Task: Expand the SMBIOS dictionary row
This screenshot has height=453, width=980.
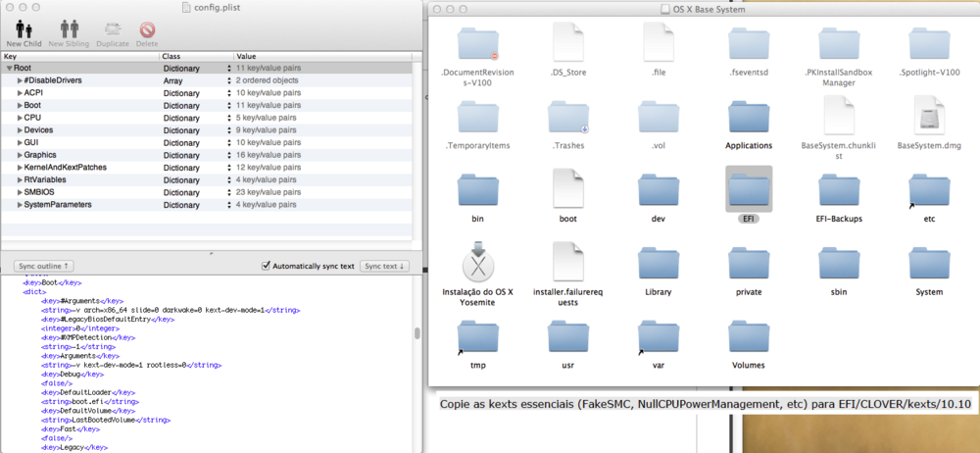Action: coord(20,192)
